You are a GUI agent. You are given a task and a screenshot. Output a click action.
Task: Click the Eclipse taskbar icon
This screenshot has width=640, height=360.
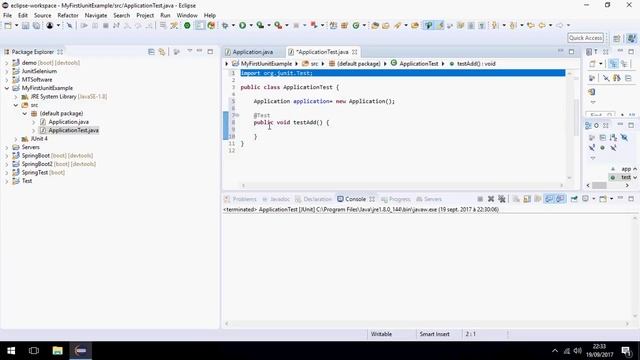(80, 350)
